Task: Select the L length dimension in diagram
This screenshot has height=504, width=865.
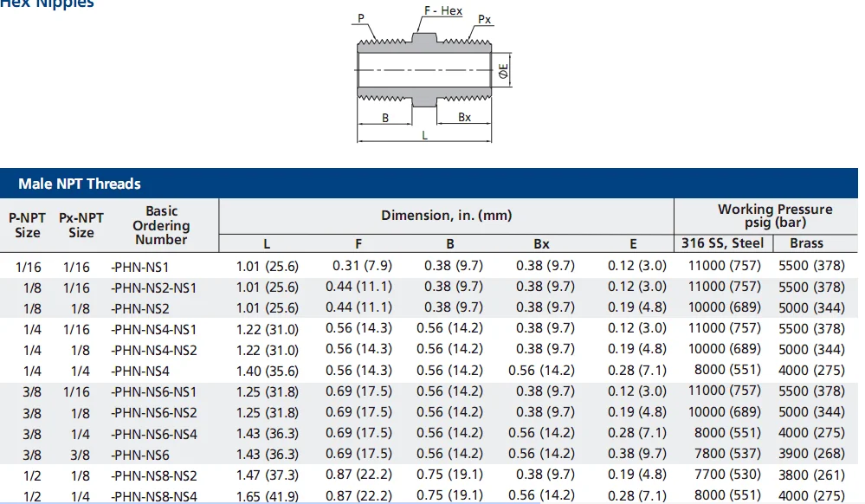Action: pos(424,135)
